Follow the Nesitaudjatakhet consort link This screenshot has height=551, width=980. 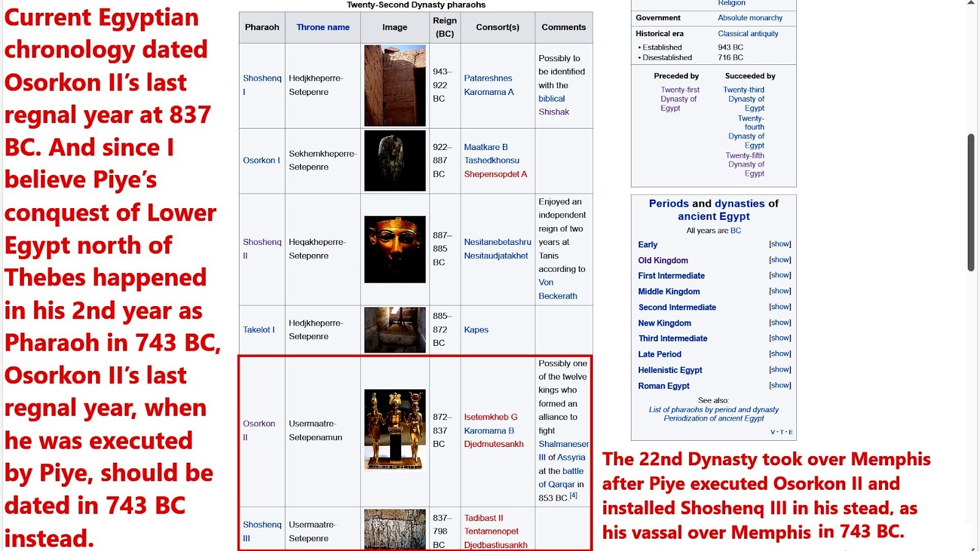coord(496,255)
